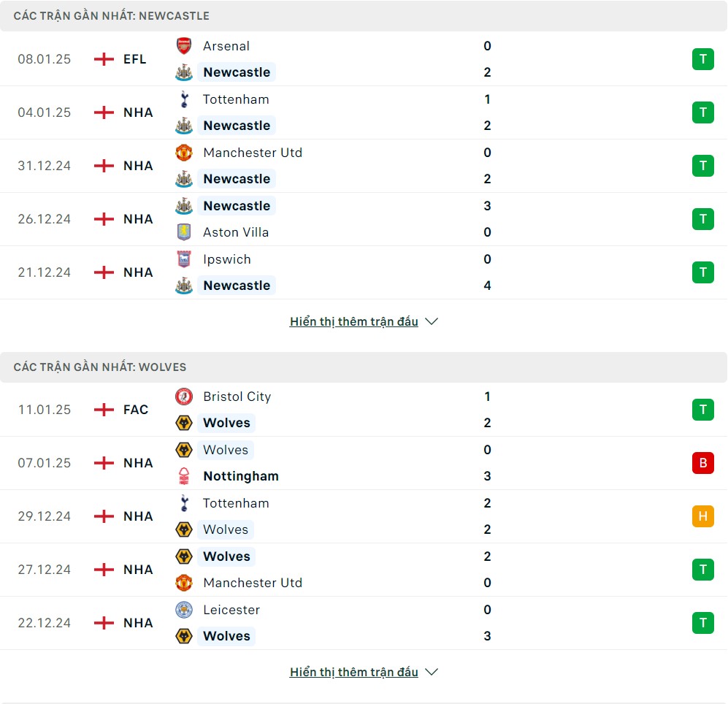Click the Ipswich club crest
Screen dimensions: 728x704
pos(184,259)
